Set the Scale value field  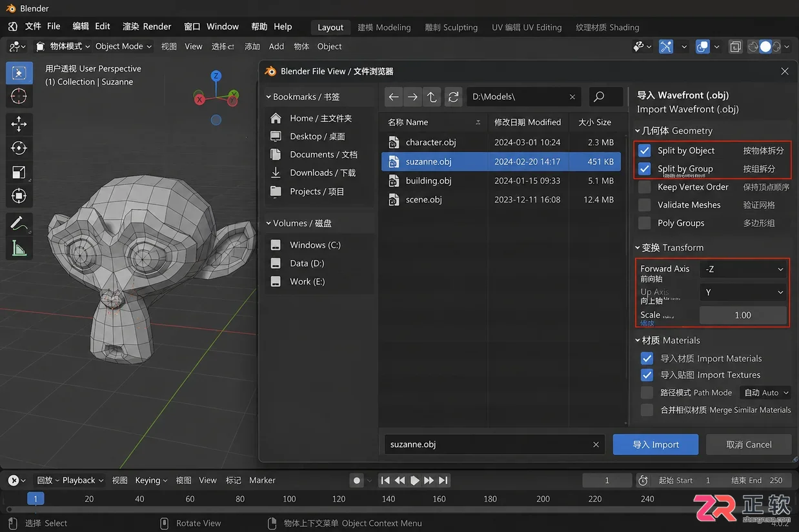pos(743,315)
